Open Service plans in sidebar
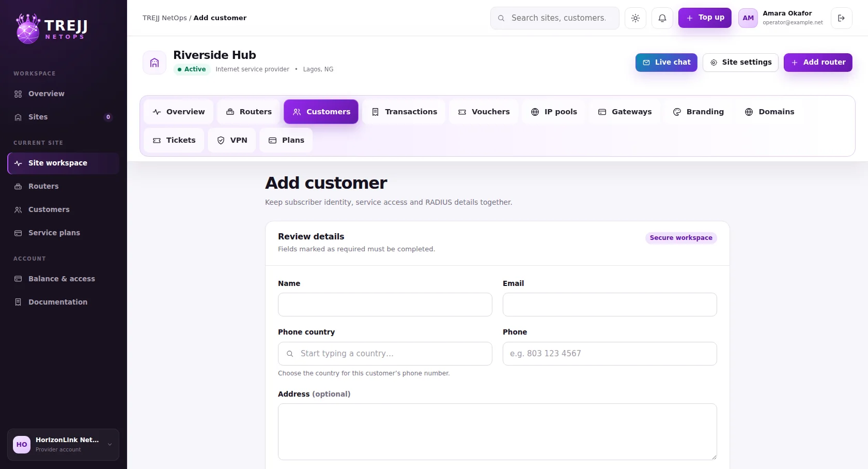 (63, 233)
